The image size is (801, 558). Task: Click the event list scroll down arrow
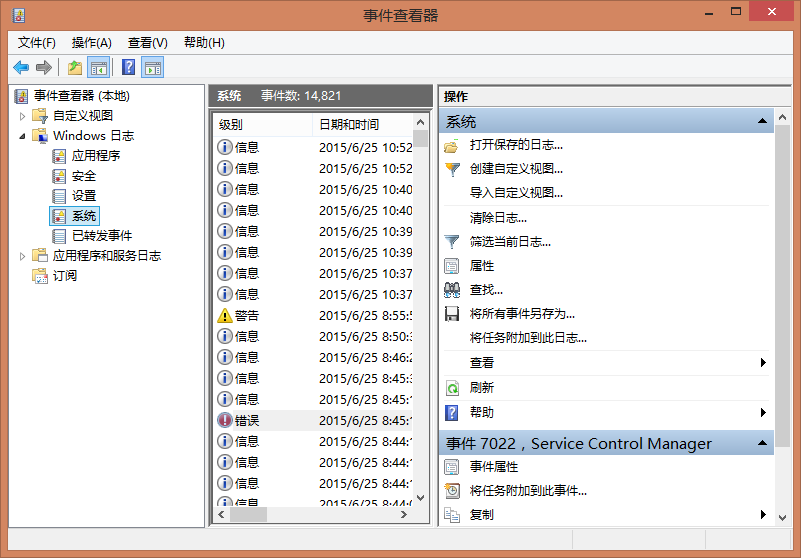(420, 498)
